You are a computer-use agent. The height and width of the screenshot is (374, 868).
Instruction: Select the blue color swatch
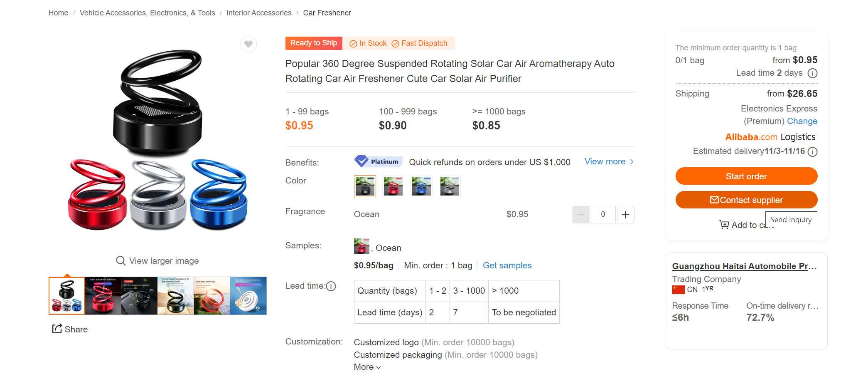coord(421,186)
